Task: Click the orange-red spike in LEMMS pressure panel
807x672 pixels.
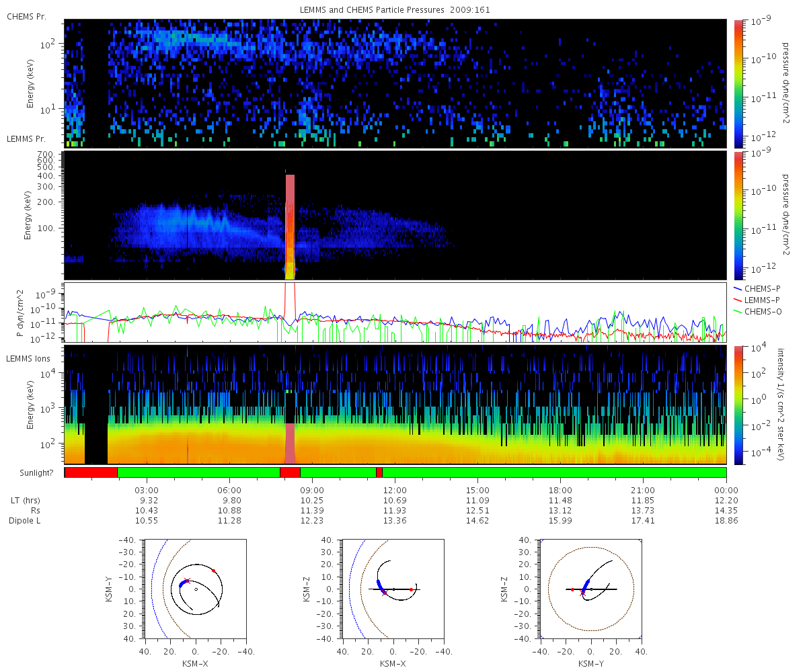Action: 291,225
